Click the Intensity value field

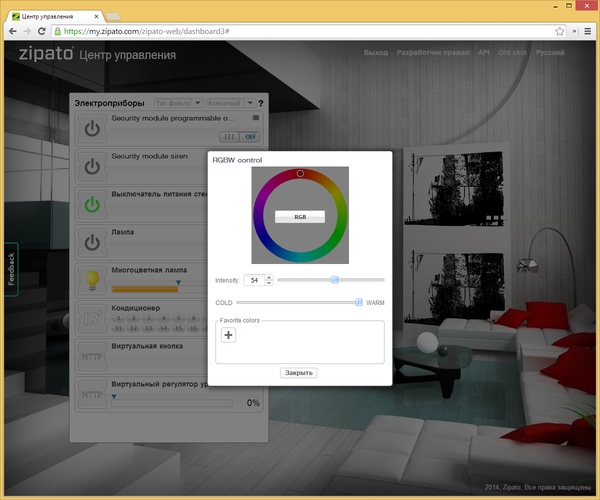click(254, 280)
